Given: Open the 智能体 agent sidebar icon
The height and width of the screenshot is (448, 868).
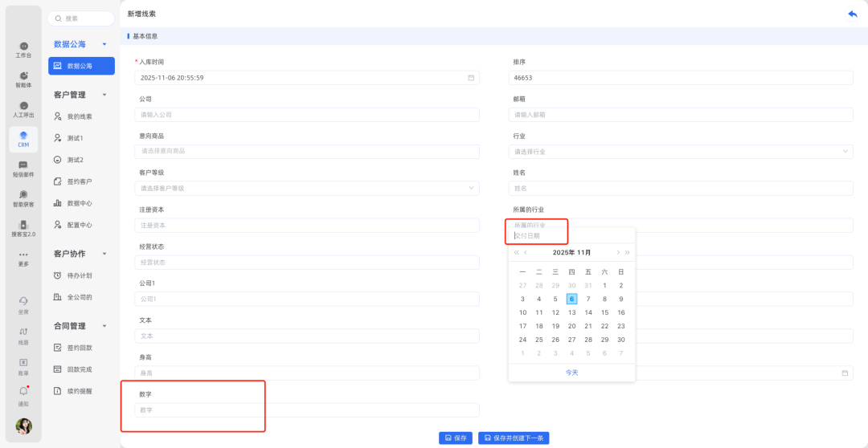Looking at the screenshot, I should click(23, 79).
